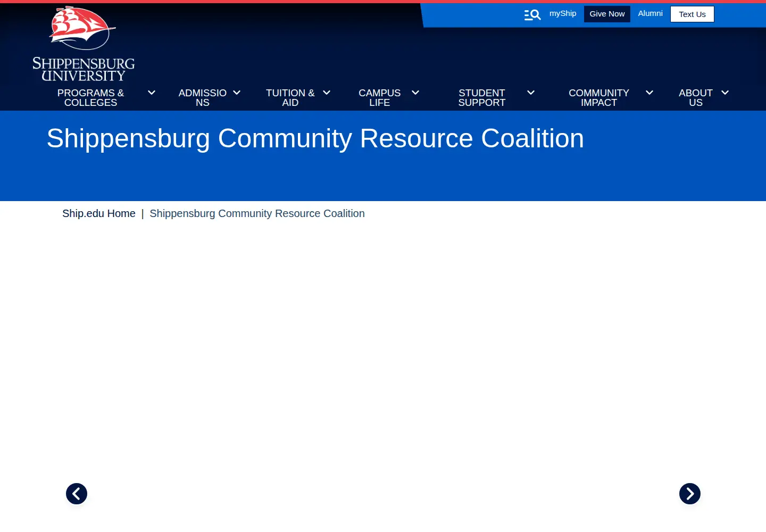Open the Alumni link
The height and width of the screenshot is (532, 766).
pyautogui.click(x=650, y=13)
